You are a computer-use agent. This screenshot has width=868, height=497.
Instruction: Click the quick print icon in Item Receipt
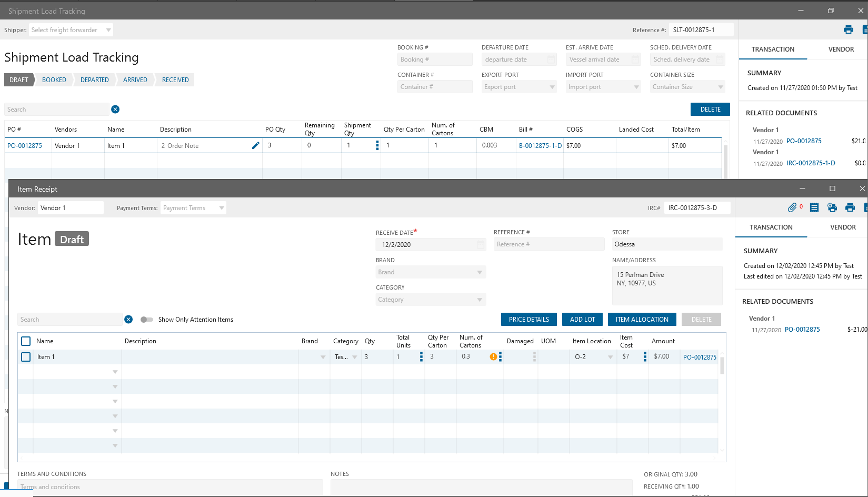click(832, 207)
